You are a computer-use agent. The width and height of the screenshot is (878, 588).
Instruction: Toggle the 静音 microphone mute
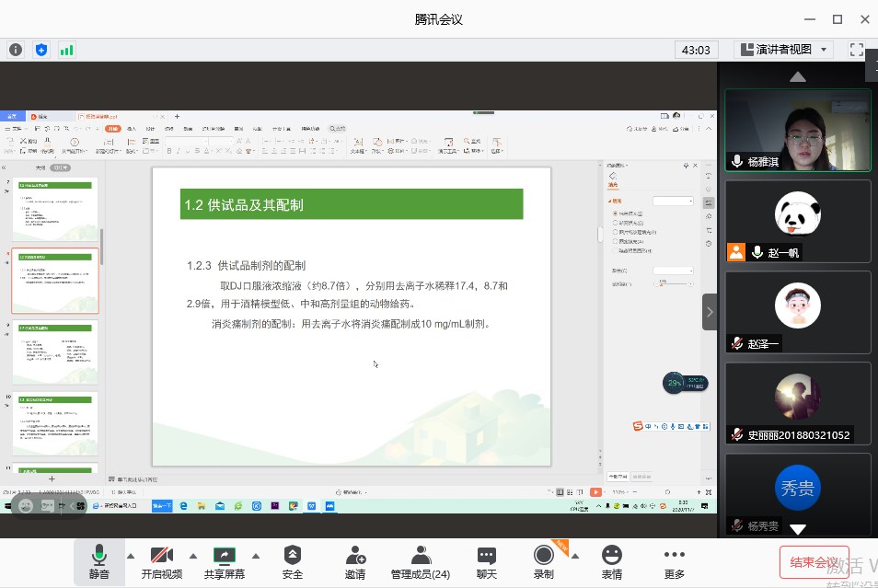[x=98, y=562]
